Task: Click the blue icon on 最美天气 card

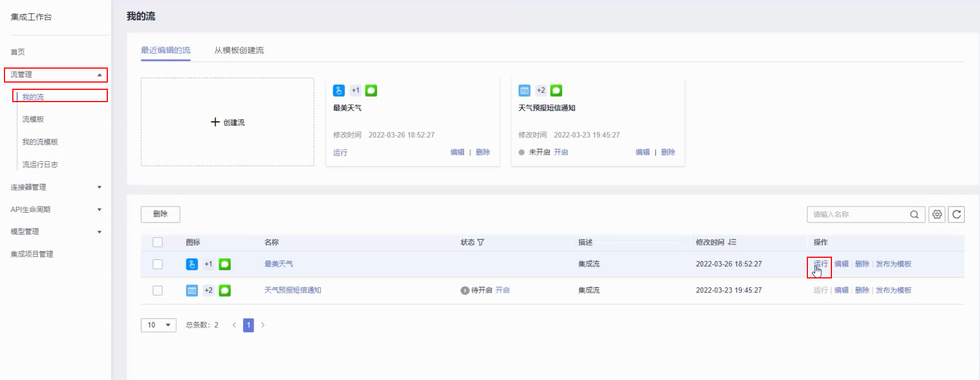Action: pyautogui.click(x=339, y=90)
